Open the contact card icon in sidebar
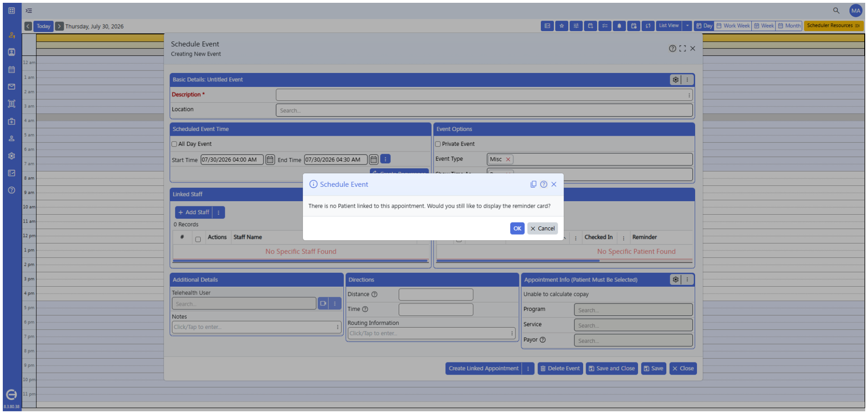Screen dimensions: 868x414 [x=12, y=53]
